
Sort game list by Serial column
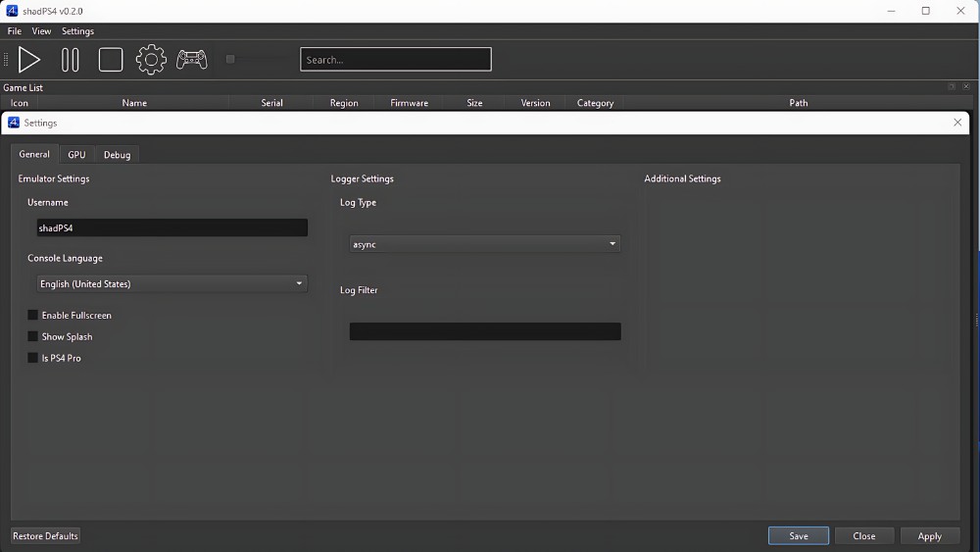(x=271, y=103)
